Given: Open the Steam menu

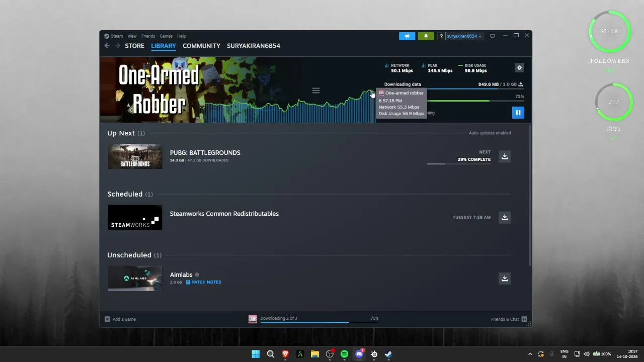Looking at the screenshot, I should tap(117, 36).
